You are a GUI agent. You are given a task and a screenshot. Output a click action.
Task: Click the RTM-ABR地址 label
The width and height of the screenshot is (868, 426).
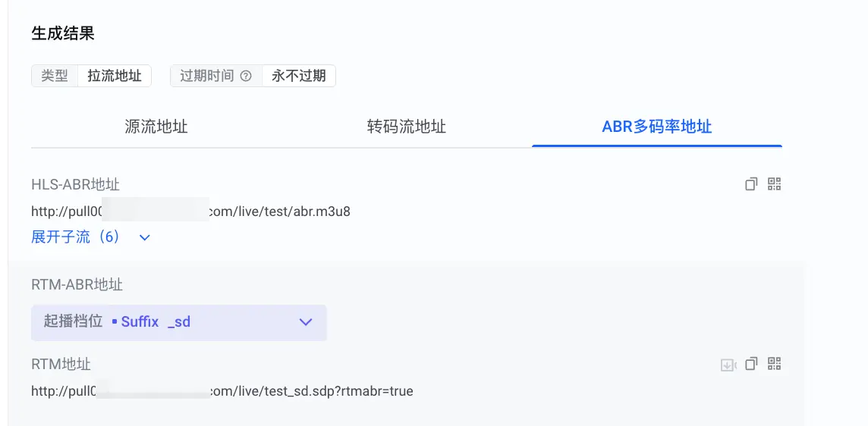tap(77, 285)
